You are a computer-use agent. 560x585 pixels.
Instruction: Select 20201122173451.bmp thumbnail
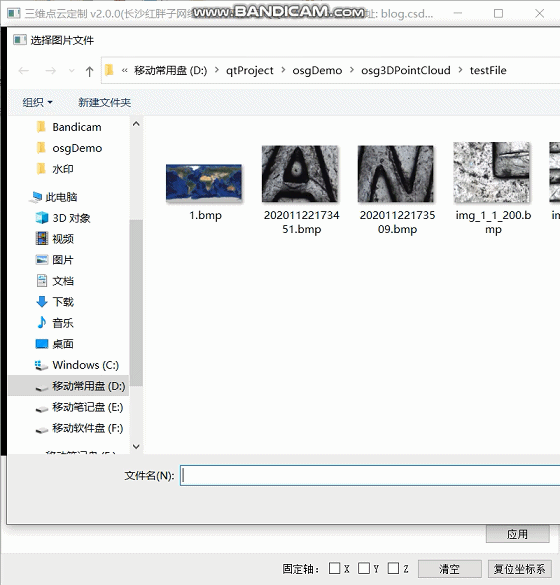[300, 174]
